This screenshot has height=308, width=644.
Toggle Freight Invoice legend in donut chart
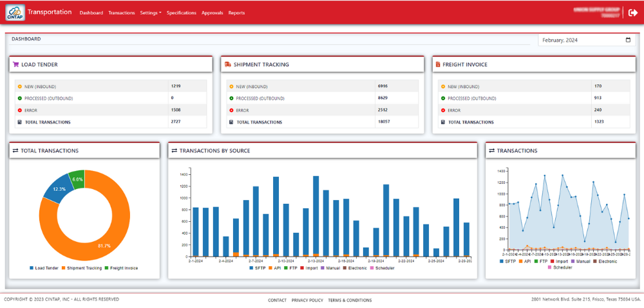coord(122,267)
